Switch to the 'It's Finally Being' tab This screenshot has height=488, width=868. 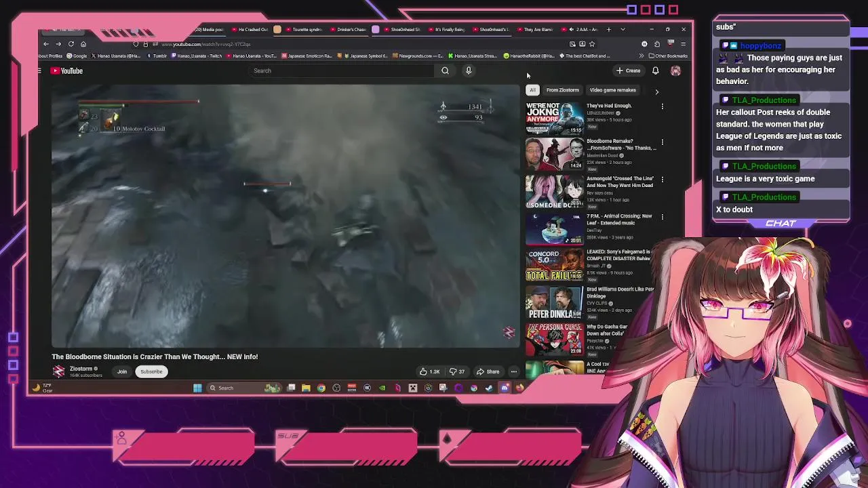pos(446,29)
